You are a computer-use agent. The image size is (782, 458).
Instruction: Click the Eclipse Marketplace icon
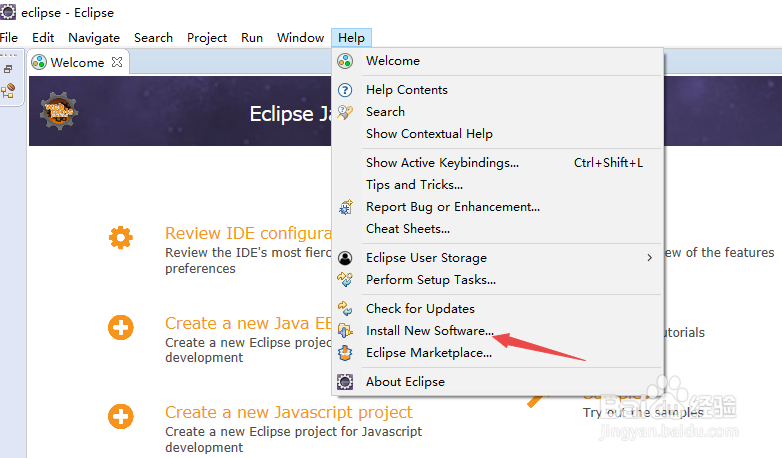345,353
